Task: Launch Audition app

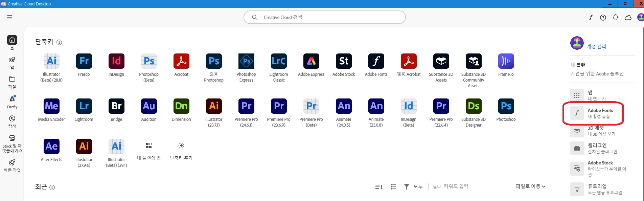Action: 149,106
